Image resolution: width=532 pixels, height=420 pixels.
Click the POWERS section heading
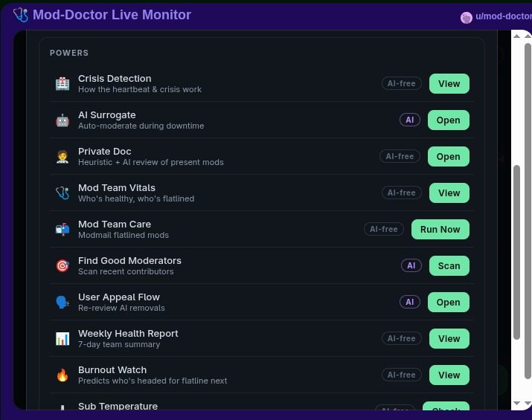[x=69, y=53]
